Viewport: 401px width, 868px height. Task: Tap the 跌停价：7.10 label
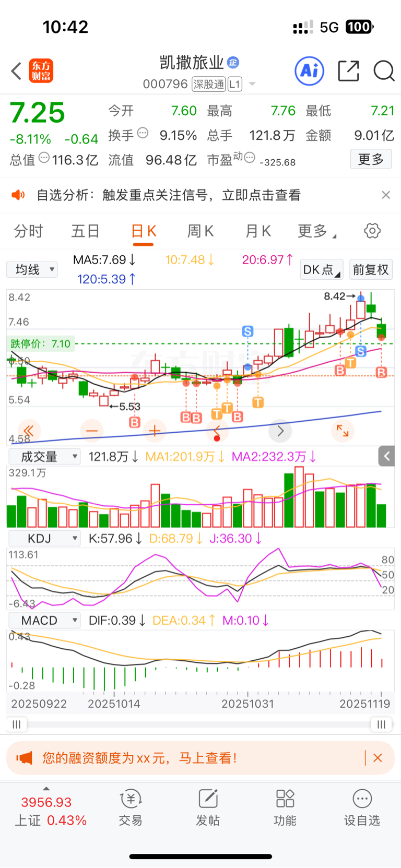tap(41, 343)
